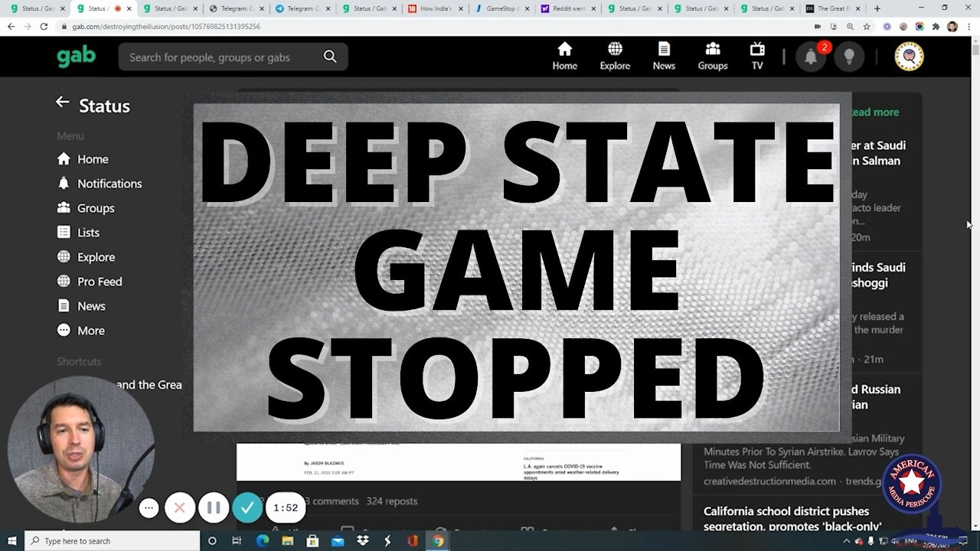980x551 pixels.
Task: Click the gab logo
Action: [77, 57]
